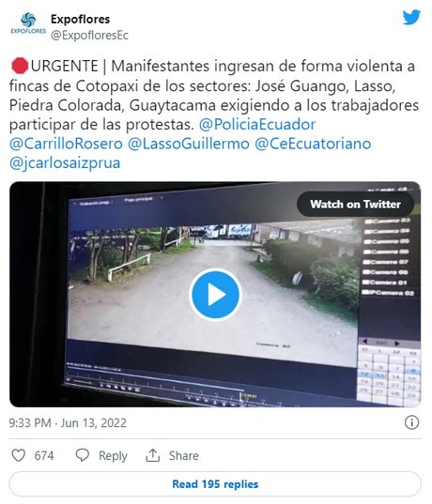The image size is (432, 504).
Task: Click the Share label text
Action: click(x=184, y=455)
